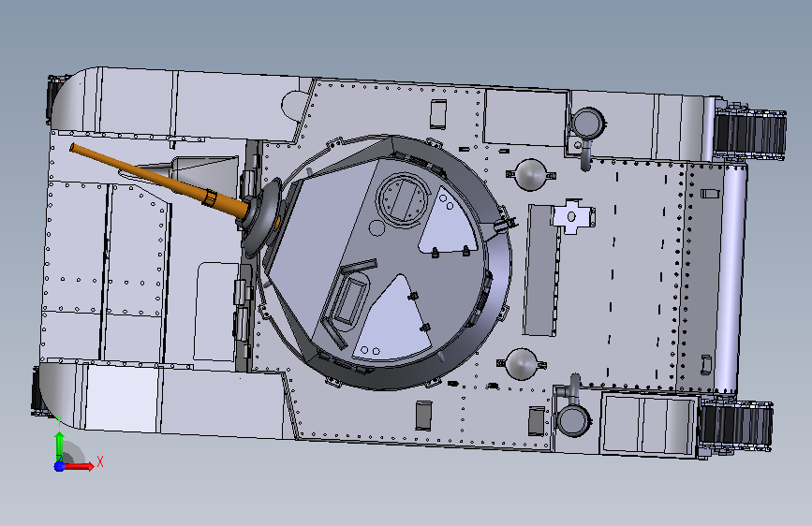Click the blue Z axis origin ball
Screen dimensions: 812x526
pos(59,466)
